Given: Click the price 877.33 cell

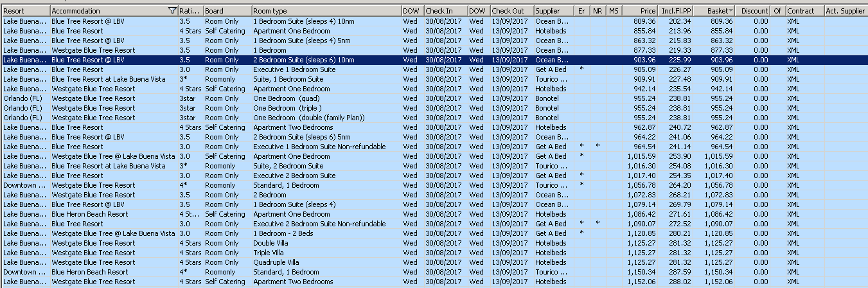Looking at the screenshot, I should tap(640, 50).
